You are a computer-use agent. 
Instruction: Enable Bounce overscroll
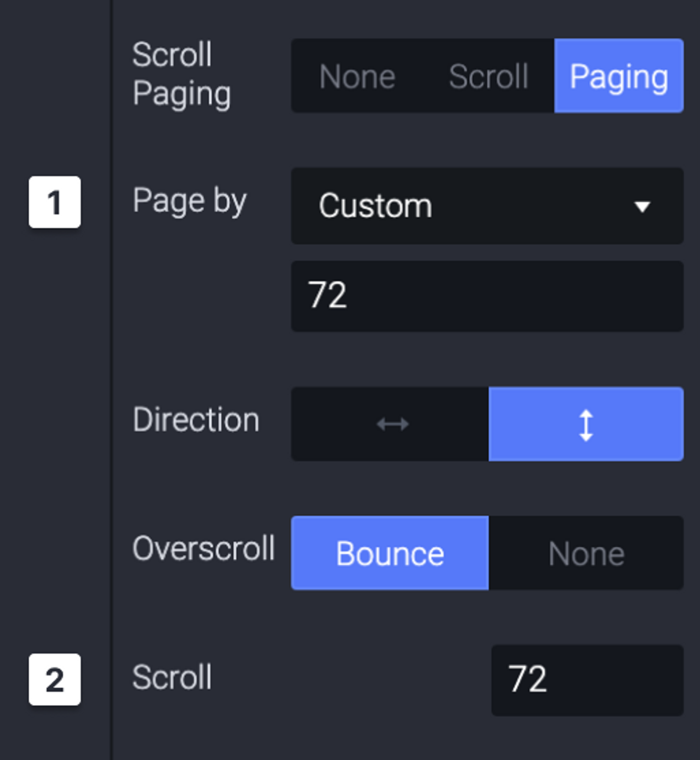[x=390, y=553]
